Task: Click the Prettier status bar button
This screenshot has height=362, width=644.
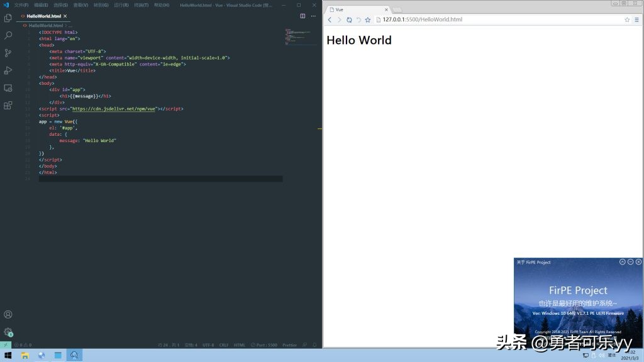Action: [289, 345]
